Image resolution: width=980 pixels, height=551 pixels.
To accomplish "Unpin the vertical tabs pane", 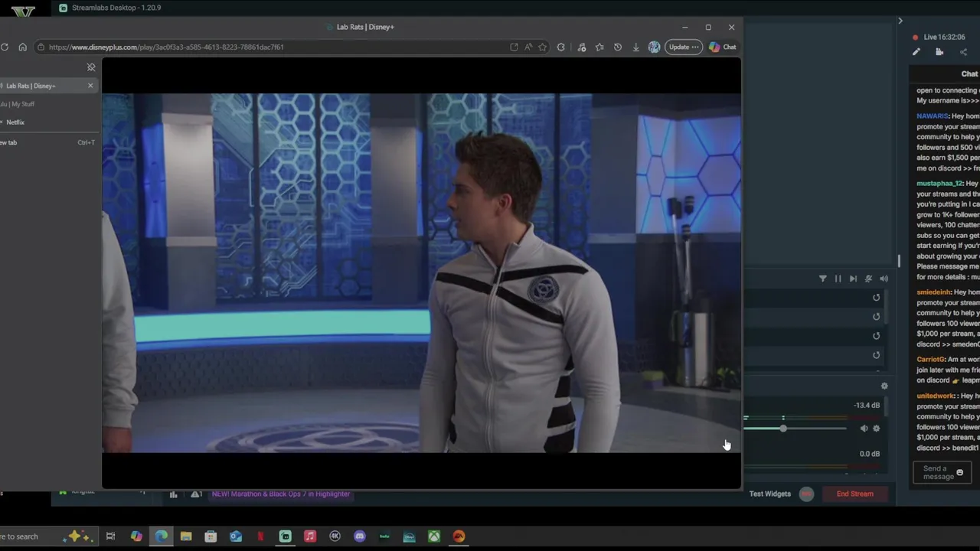I will [91, 67].
